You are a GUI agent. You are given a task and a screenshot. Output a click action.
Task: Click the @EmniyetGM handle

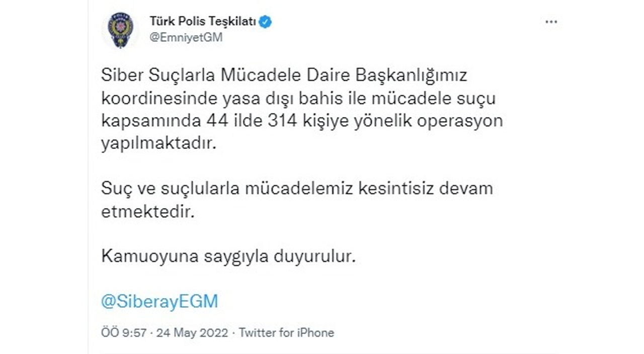point(186,37)
